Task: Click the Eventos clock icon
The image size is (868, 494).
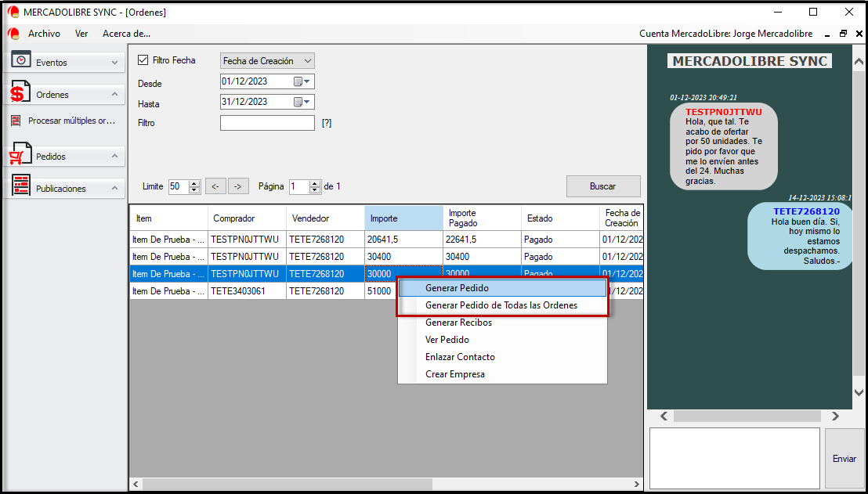Action: (21, 59)
